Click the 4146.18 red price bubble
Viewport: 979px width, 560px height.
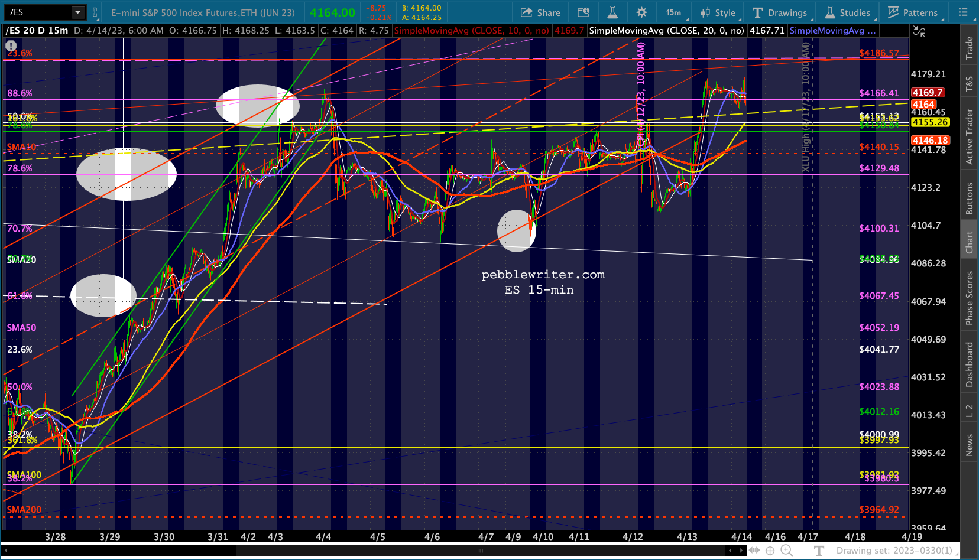pyautogui.click(x=931, y=141)
